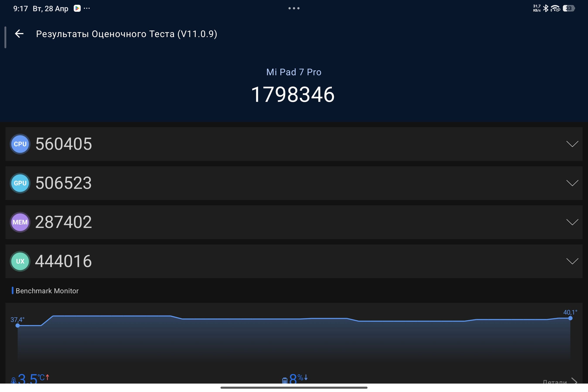Expand the UX score 444016 details

572,261
